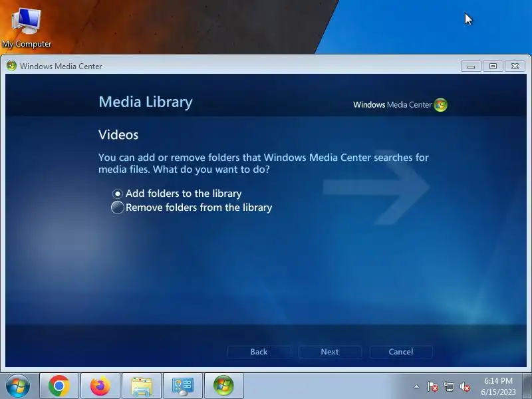Click the network status tray icon
The width and height of the screenshot is (532, 399).
(x=448, y=386)
